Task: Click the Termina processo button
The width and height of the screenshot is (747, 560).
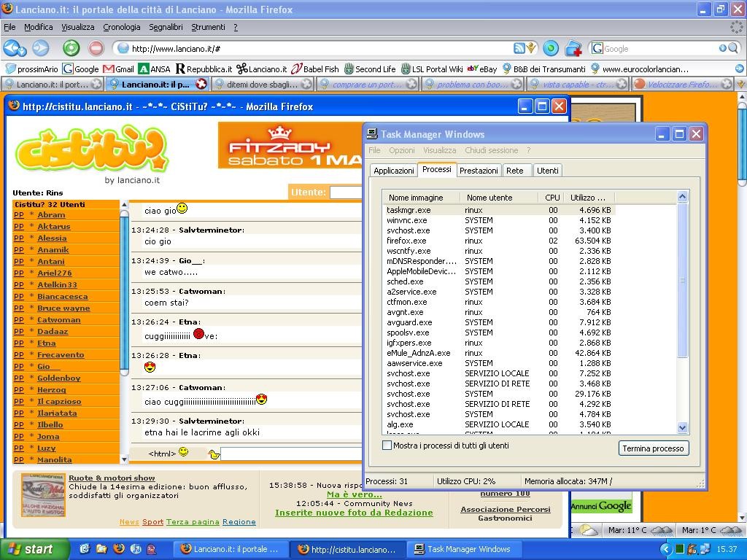Action: click(x=653, y=448)
